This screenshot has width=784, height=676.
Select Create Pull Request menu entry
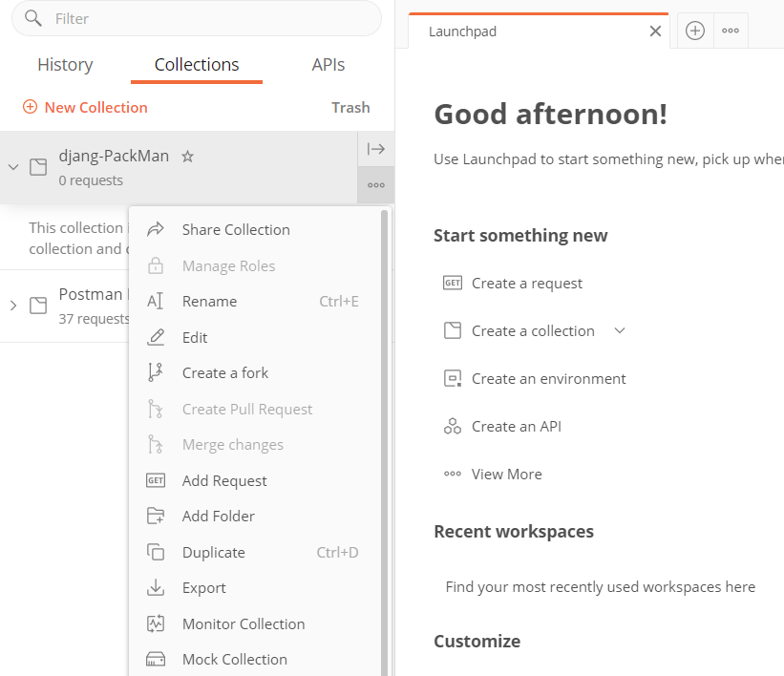click(255, 409)
